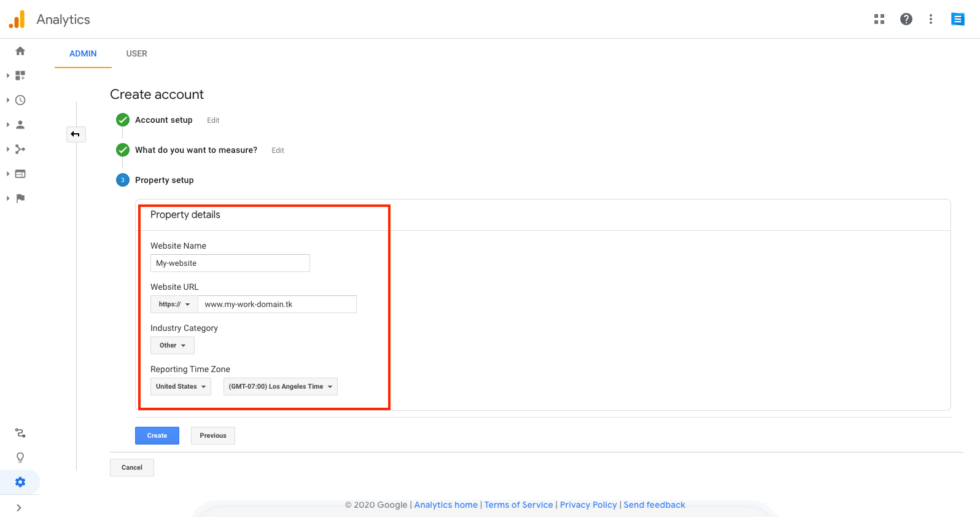
Task: Expand the Audience section arrow
Action: point(8,125)
